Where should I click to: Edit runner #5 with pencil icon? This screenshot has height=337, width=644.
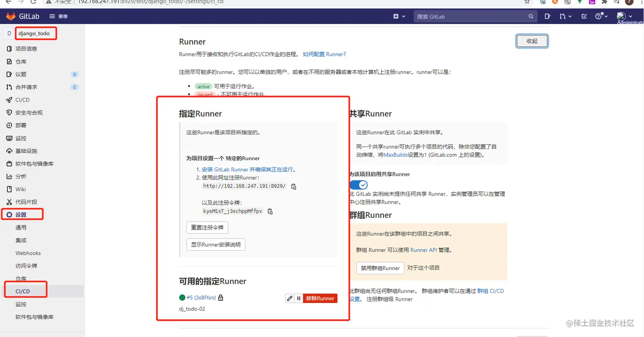(290, 299)
